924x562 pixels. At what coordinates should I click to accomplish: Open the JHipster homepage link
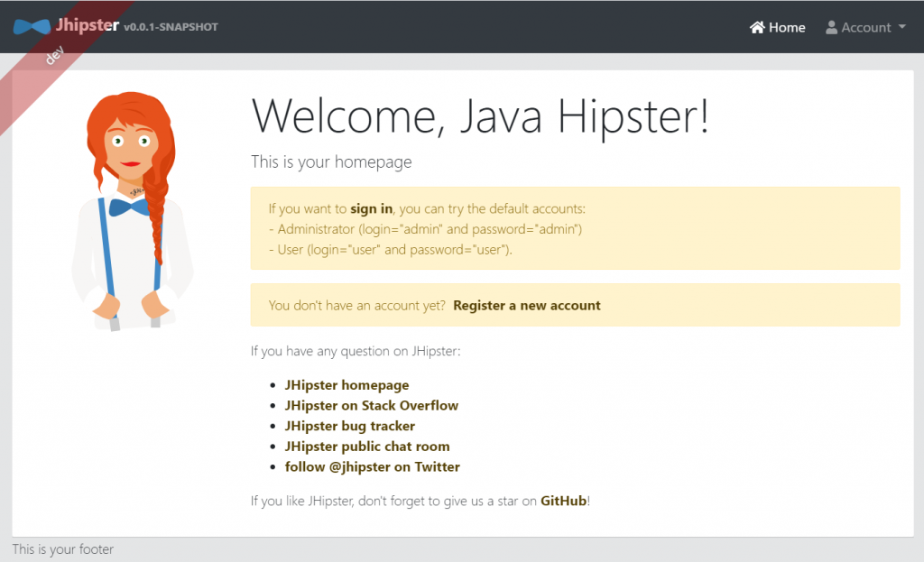(x=346, y=384)
